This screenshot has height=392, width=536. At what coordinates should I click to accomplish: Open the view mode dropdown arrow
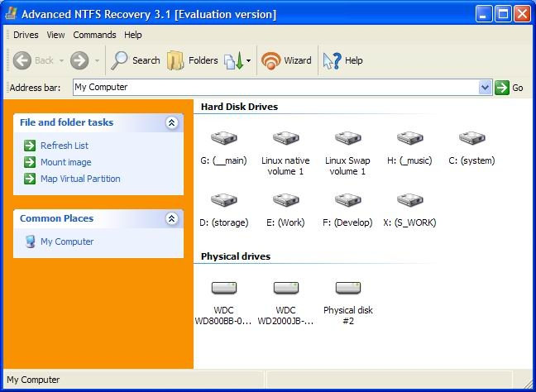(x=248, y=61)
